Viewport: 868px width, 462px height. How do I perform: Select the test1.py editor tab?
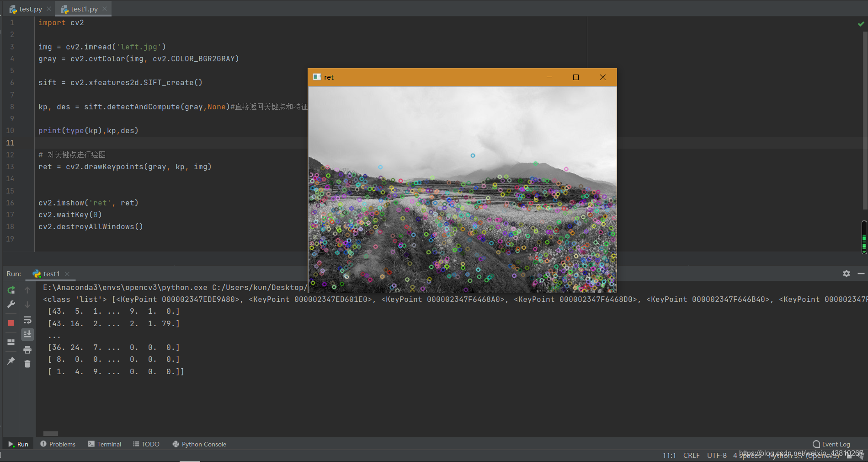84,9
